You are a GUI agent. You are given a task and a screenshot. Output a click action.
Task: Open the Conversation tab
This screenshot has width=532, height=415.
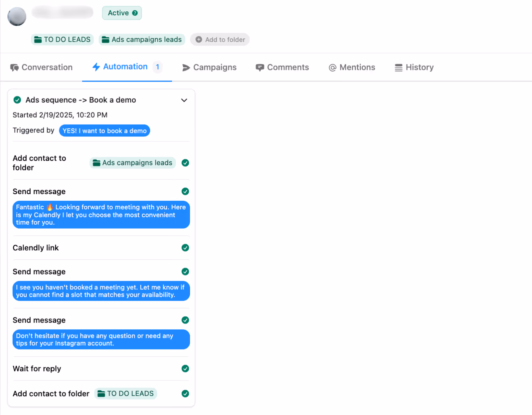pyautogui.click(x=41, y=67)
